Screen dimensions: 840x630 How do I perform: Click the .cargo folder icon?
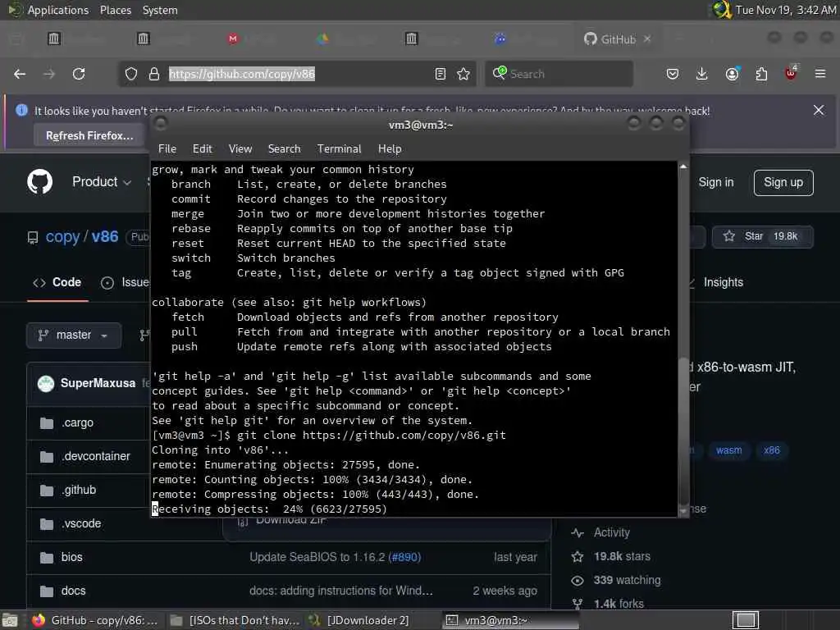tap(47, 423)
